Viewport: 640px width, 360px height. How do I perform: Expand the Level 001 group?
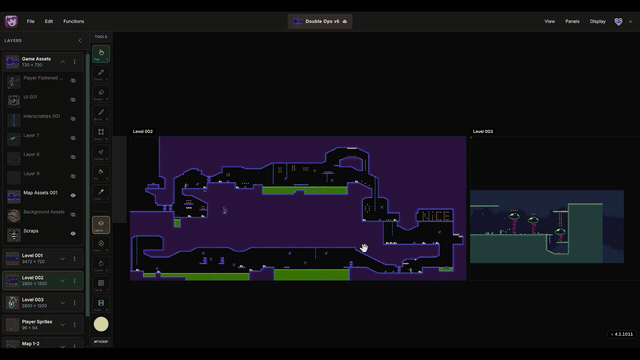(x=63, y=258)
